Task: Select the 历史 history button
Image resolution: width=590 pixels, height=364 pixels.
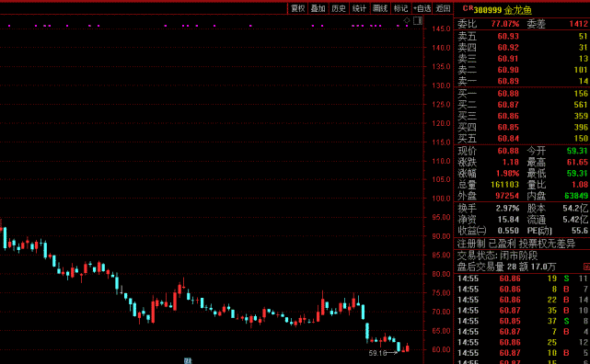Action: pos(339,8)
